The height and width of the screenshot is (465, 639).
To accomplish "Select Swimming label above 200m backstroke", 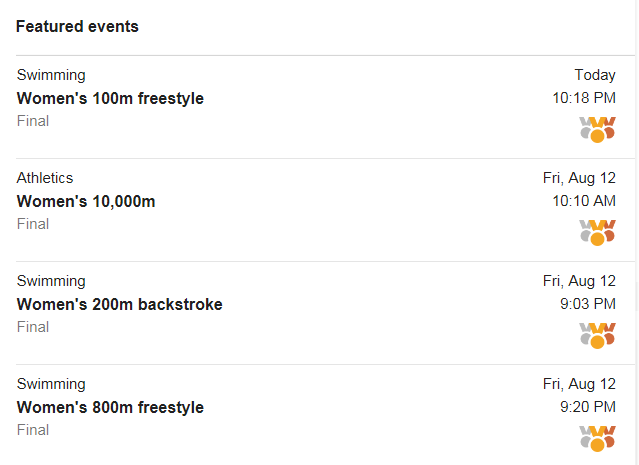I will pyautogui.click(x=51, y=281).
